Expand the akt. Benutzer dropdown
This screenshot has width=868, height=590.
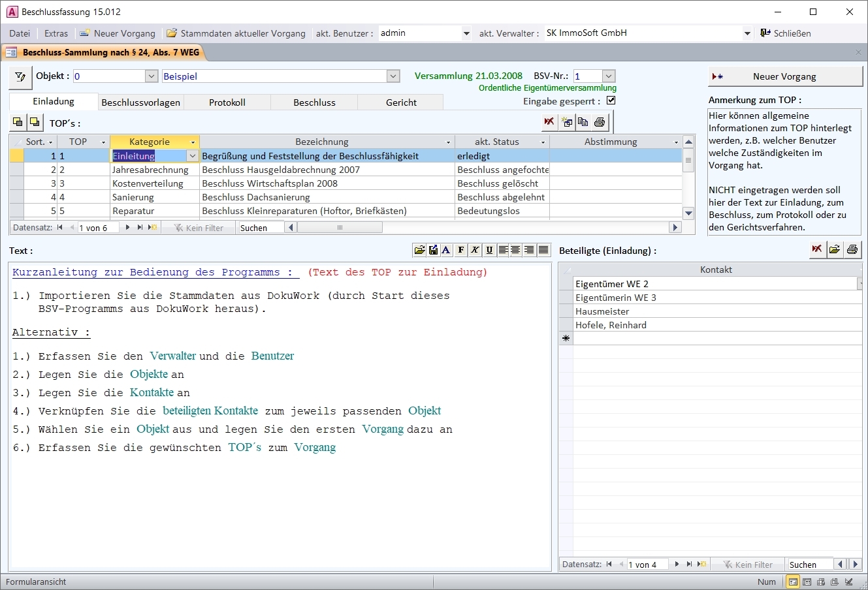point(466,33)
